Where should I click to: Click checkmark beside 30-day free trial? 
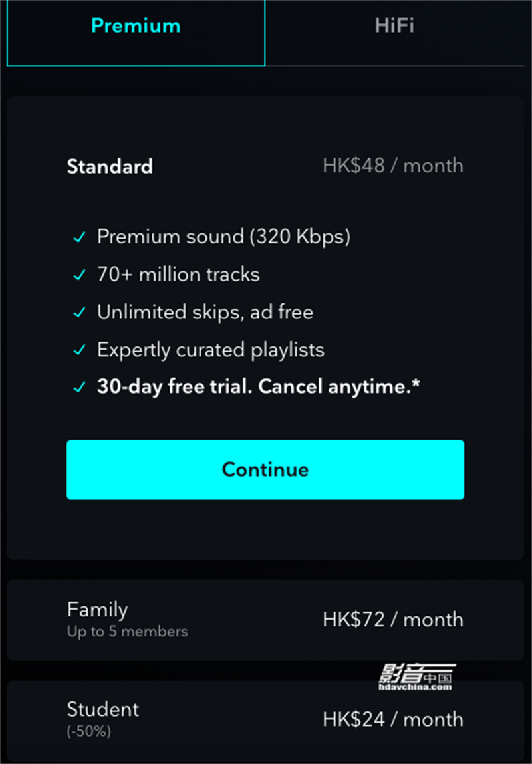[79, 388]
